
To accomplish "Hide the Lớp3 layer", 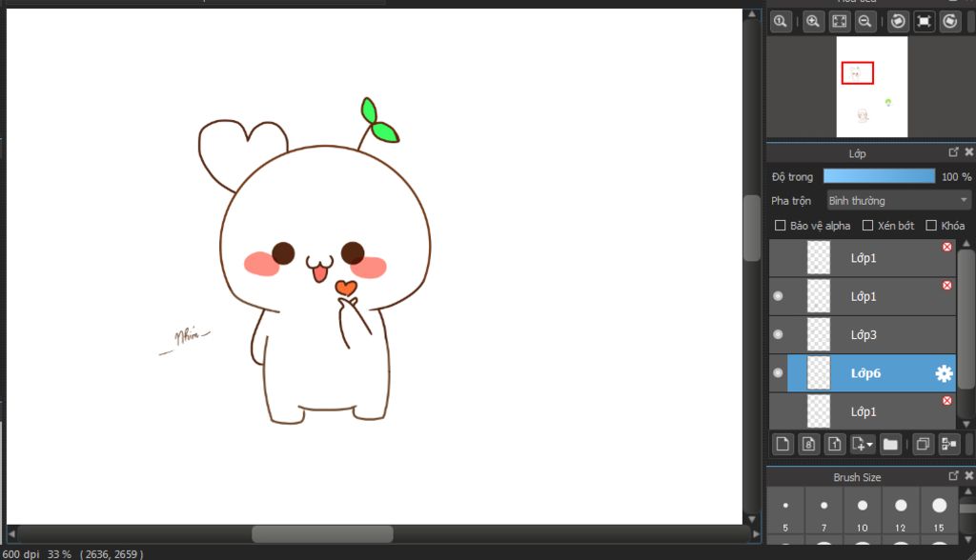I will (778, 334).
